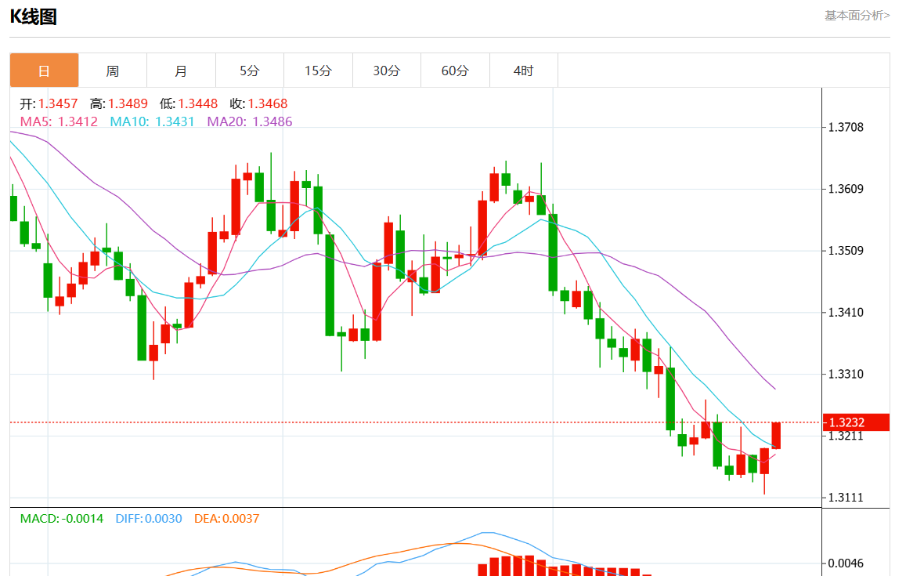Viewport: 924px width, 576px height.
Task: Click the 1.3509 price axis label
Action: [x=846, y=251]
